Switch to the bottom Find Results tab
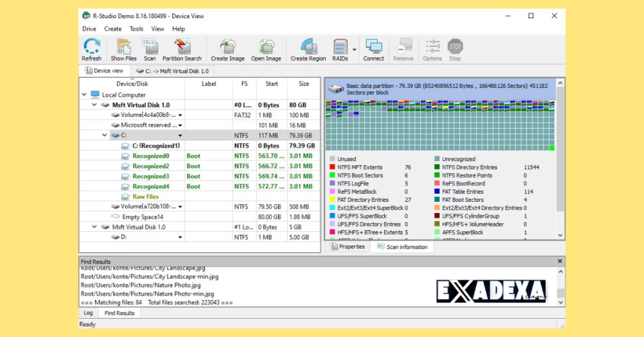This screenshot has height=337, width=644. tap(119, 313)
